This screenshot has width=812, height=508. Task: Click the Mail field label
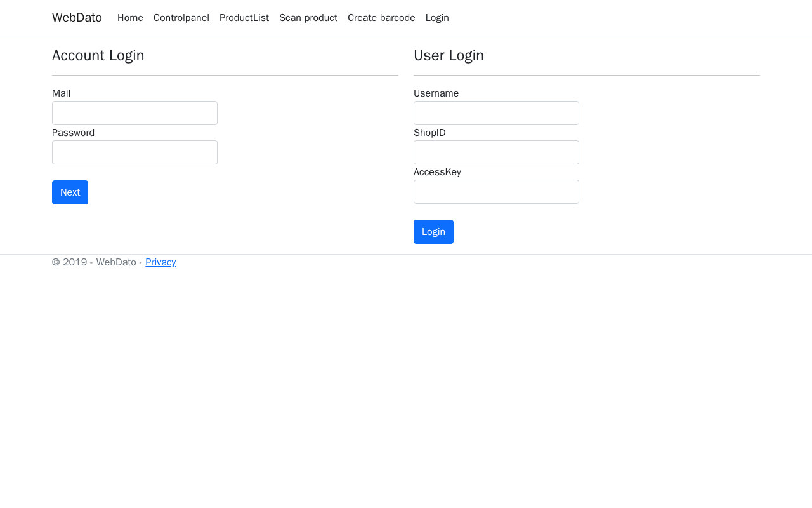click(61, 93)
